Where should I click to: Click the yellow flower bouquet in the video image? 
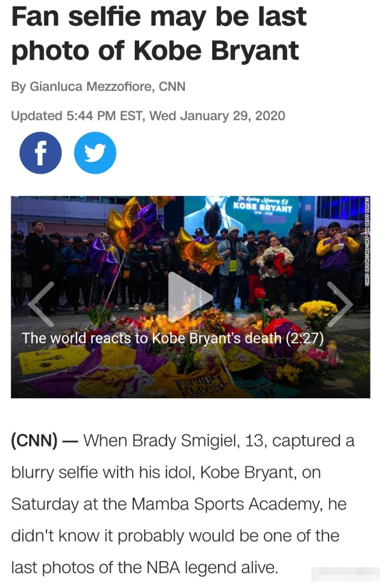click(318, 310)
